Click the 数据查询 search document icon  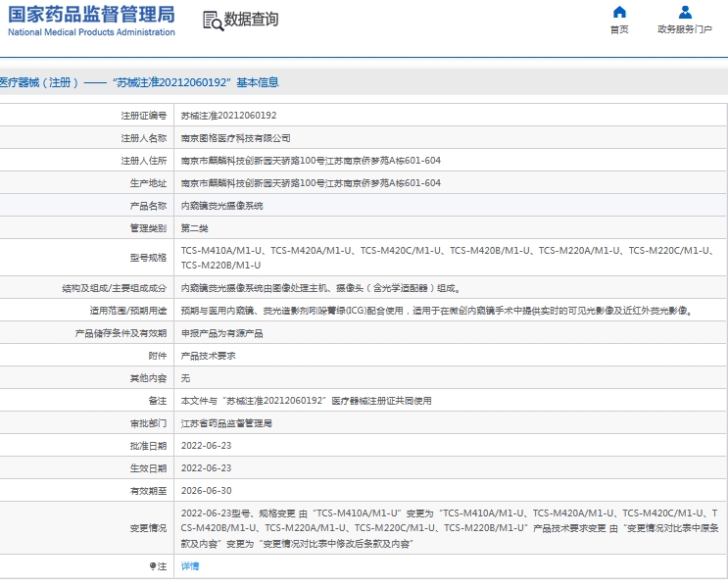tap(213, 21)
